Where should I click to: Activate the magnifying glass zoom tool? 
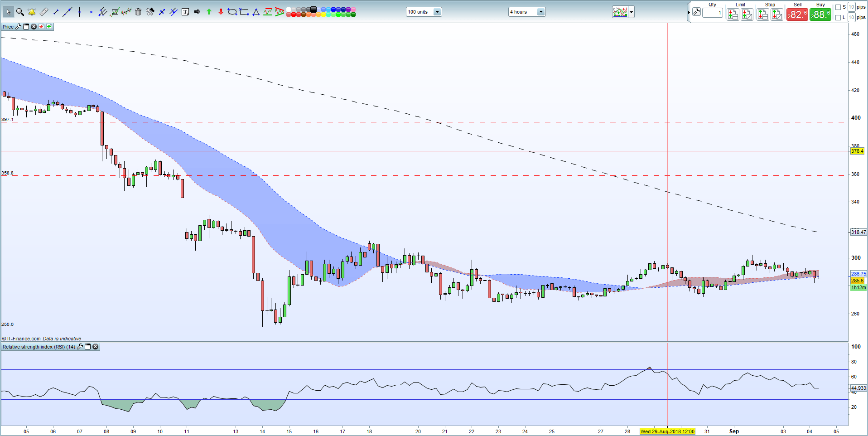[20, 12]
